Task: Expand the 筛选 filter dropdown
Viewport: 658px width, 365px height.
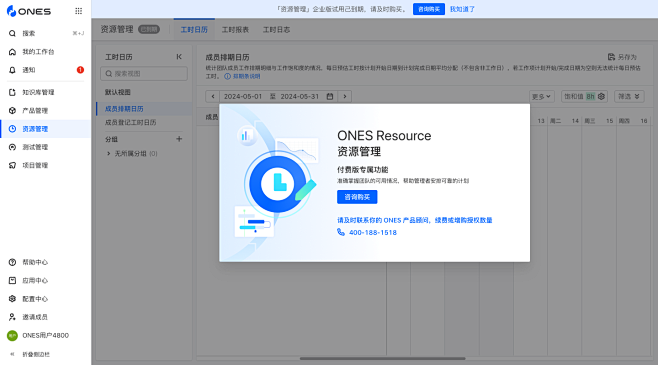Action: click(629, 96)
